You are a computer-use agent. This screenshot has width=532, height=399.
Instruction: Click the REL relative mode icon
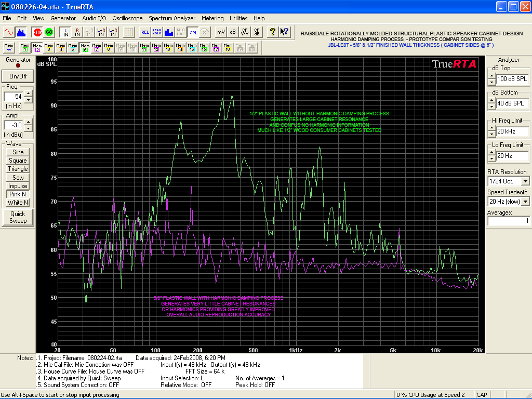[145, 32]
